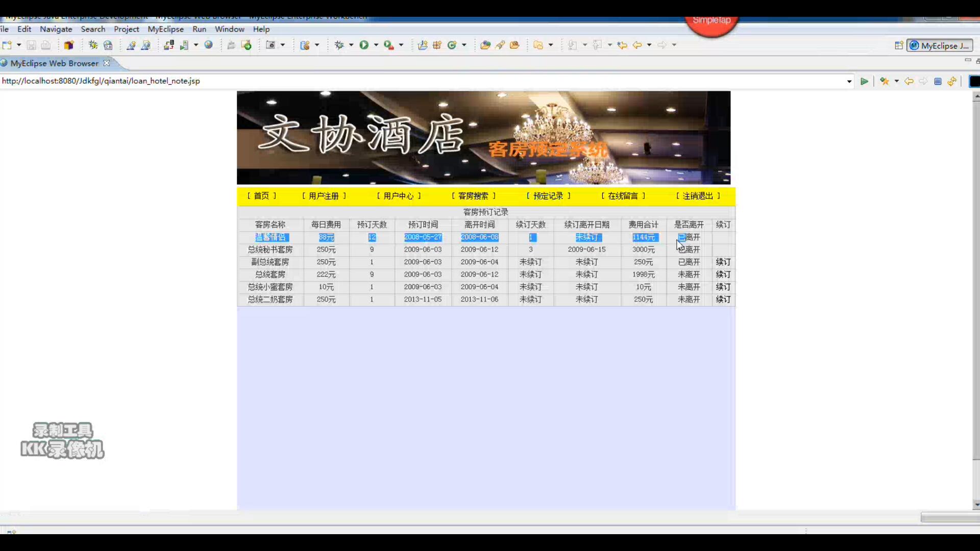
Task: Click the Open Perspective icon
Action: (899, 45)
